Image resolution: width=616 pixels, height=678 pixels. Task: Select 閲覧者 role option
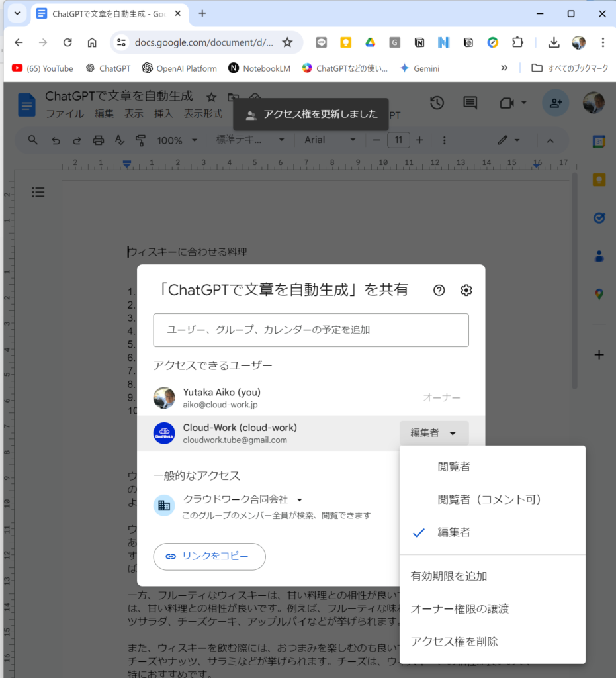(x=454, y=467)
